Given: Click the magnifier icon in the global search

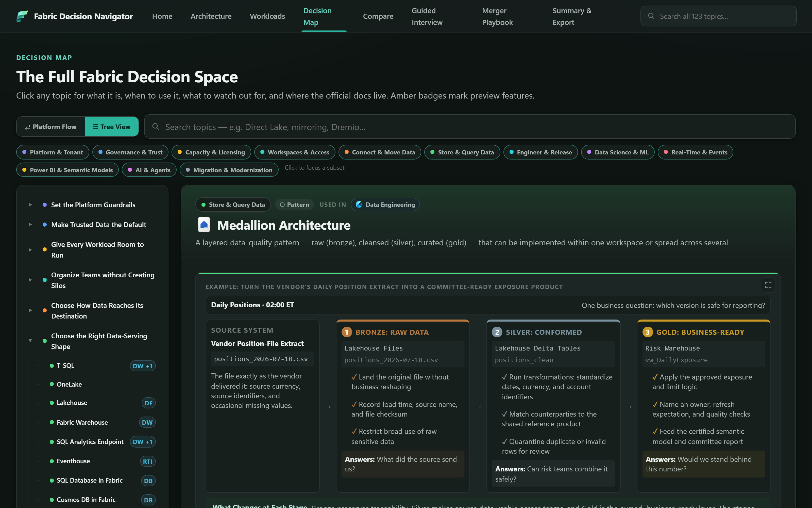Looking at the screenshot, I should point(651,16).
